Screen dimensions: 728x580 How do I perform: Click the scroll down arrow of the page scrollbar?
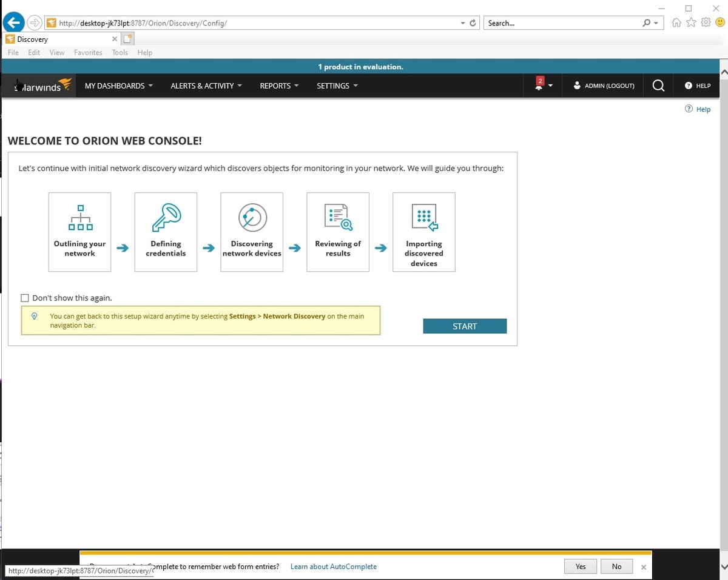tap(723, 566)
